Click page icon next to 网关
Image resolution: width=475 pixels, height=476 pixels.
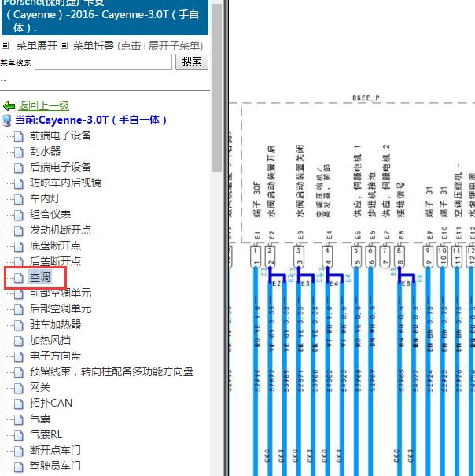[19, 388]
